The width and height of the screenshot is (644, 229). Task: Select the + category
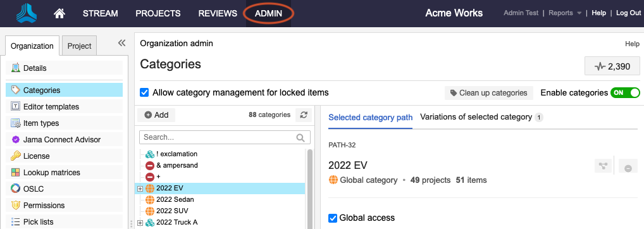(x=158, y=177)
